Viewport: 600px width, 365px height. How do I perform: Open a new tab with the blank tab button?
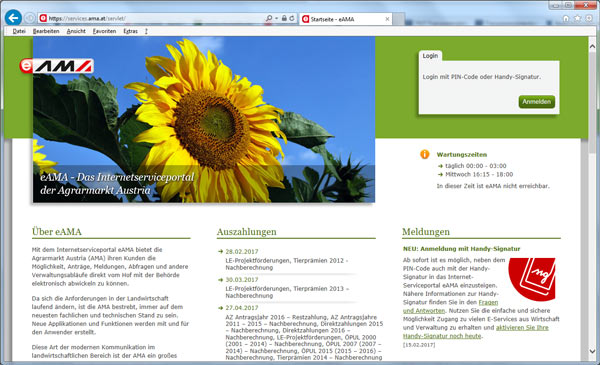[399, 19]
